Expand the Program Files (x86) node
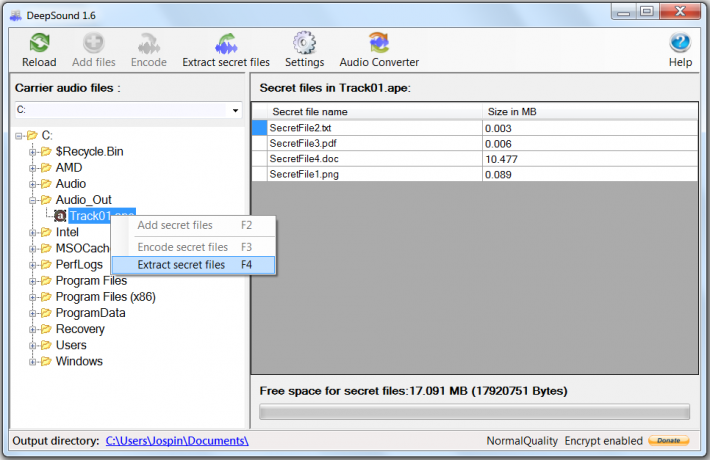This screenshot has width=710, height=460. tap(33, 297)
